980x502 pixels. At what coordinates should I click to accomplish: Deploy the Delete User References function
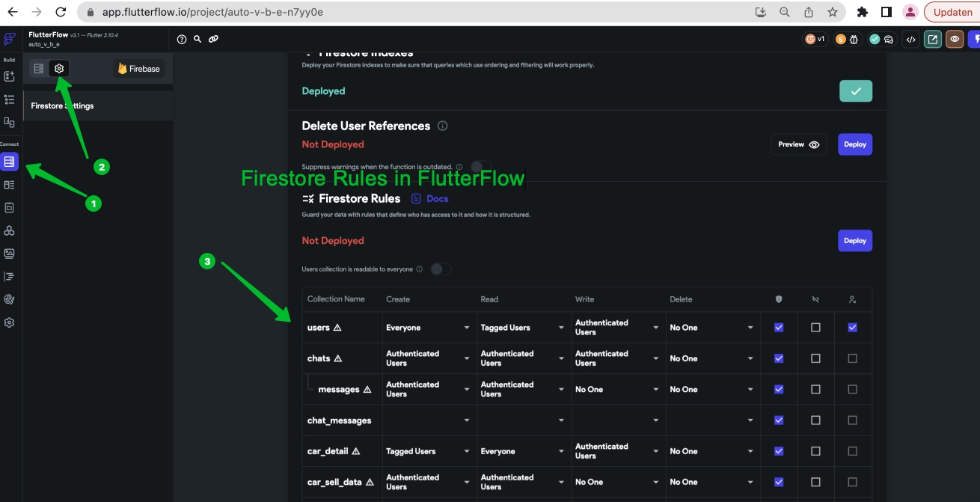click(855, 144)
